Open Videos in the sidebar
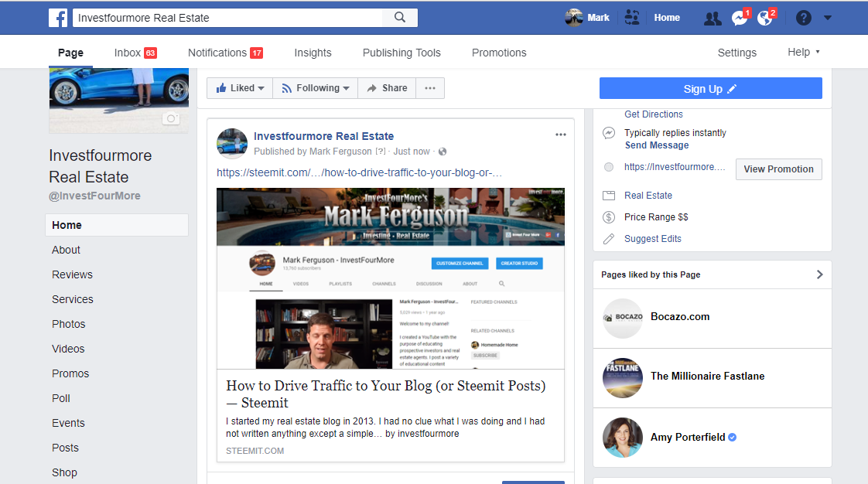Viewport: 868px width, 484px height. (x=68, y=349)
